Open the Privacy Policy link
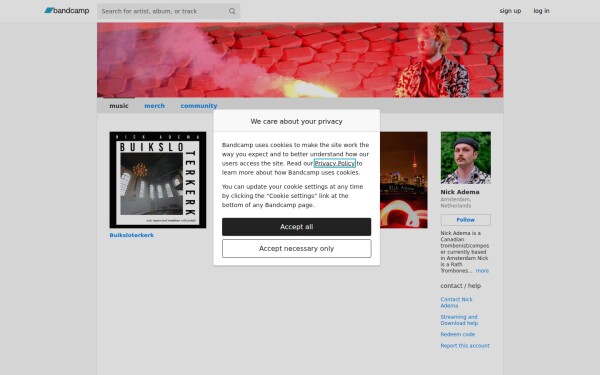The width and height of the screenshot is (600, 375). [334, 163]
